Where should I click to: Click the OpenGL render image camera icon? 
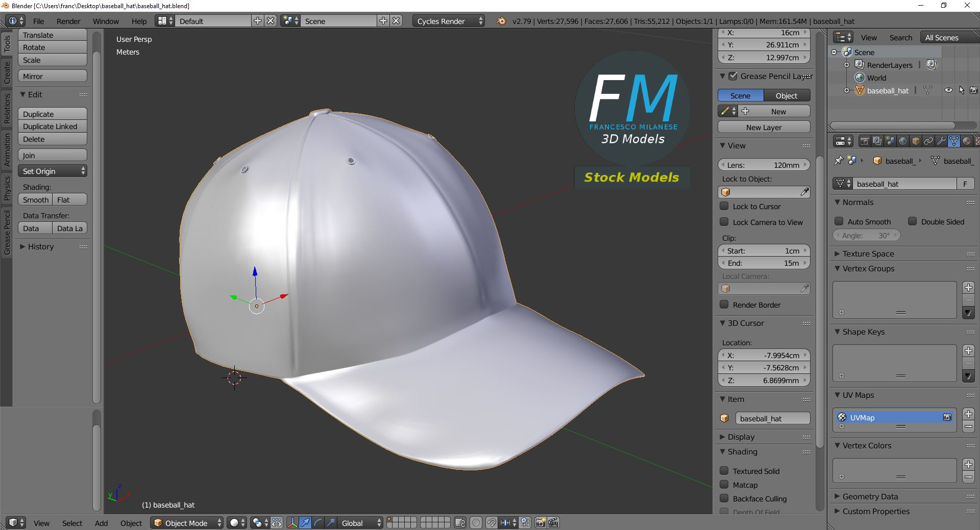(x=541, y=523)
